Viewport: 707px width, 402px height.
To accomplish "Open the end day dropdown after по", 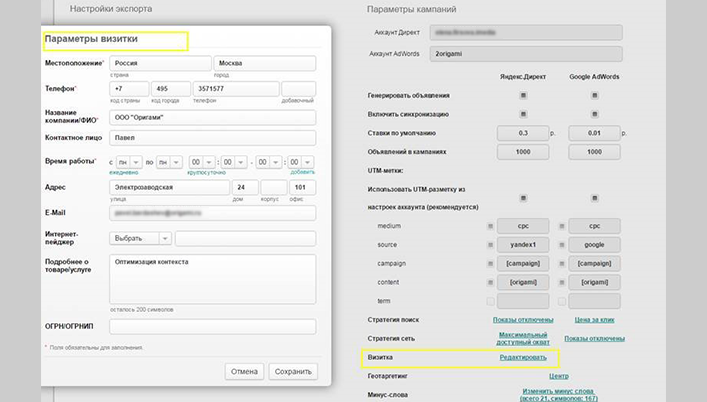I will (x=169, y=162).
